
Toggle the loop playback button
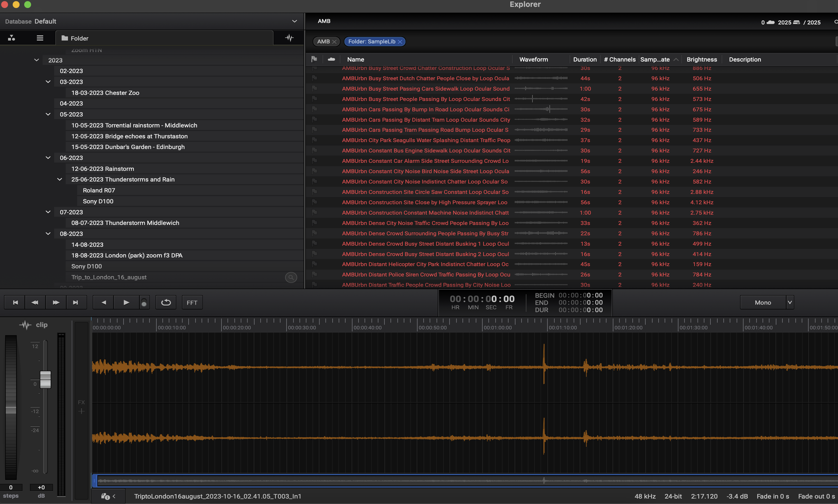(166, 303)
